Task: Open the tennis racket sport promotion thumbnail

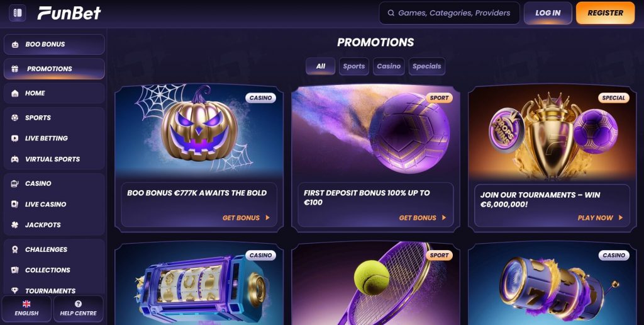Action: point(375,283)
